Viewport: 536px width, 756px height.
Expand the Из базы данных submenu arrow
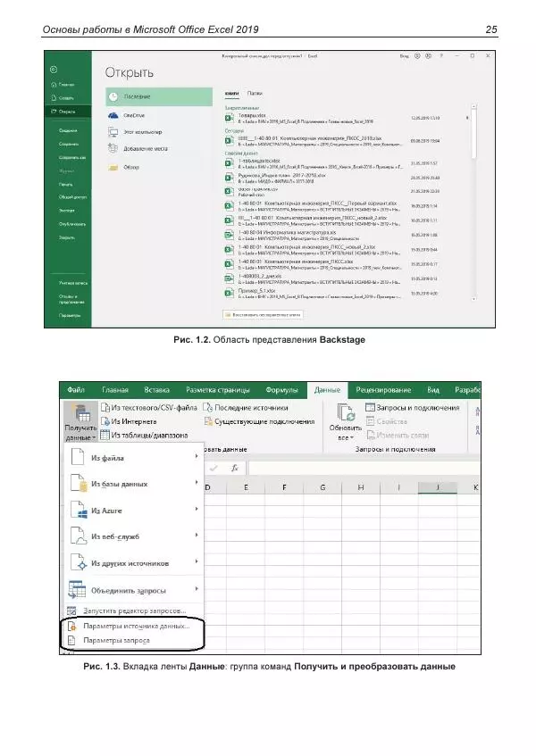197,483
